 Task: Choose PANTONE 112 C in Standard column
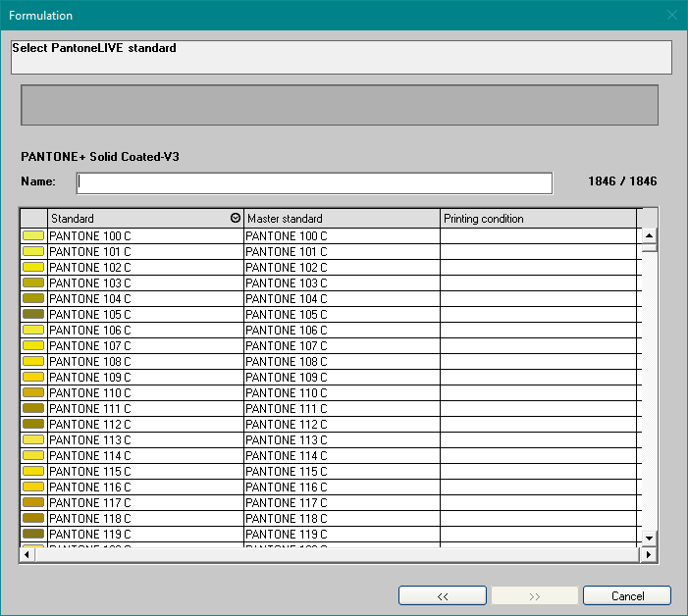click(x=145, y=425)
